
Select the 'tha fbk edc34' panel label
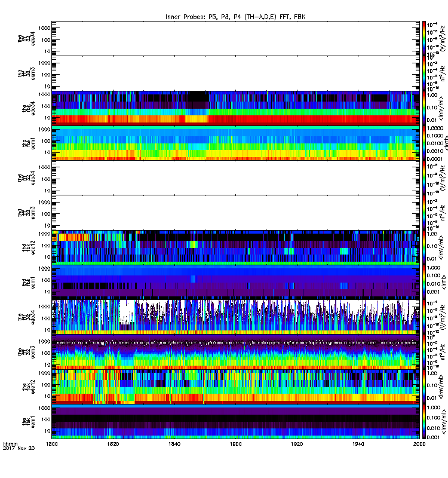click(x=28, y=108)
